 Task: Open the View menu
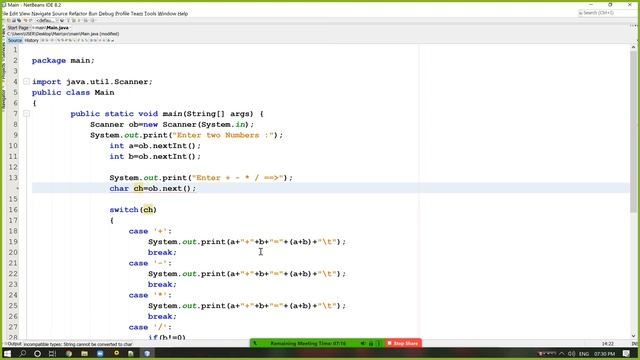[24, 14]
